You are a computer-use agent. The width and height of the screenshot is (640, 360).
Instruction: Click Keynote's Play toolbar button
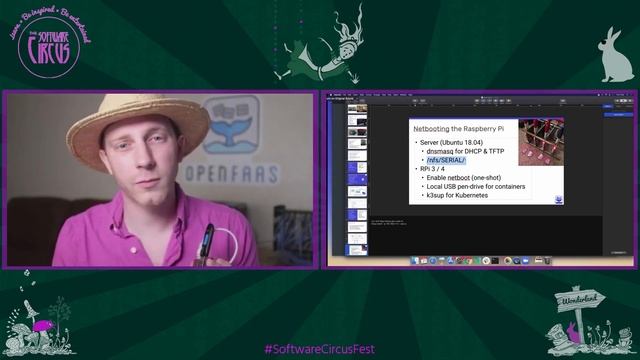(415, 100)
